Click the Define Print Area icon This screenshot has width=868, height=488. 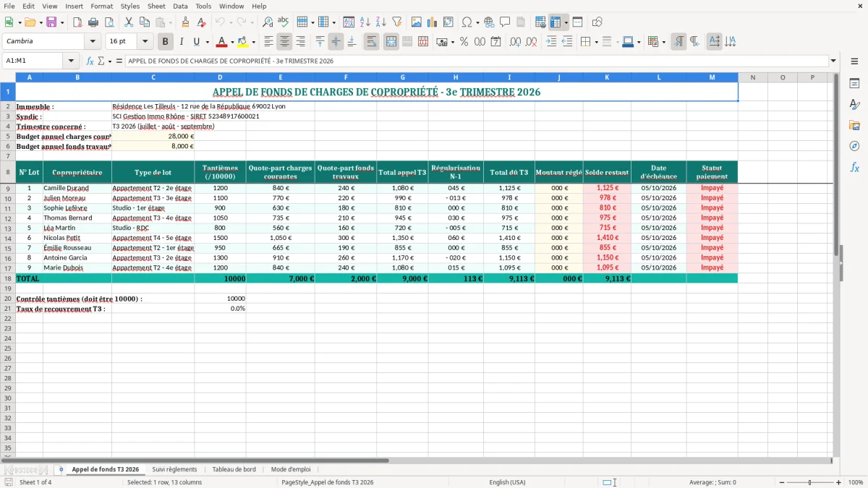pos(540,22)
